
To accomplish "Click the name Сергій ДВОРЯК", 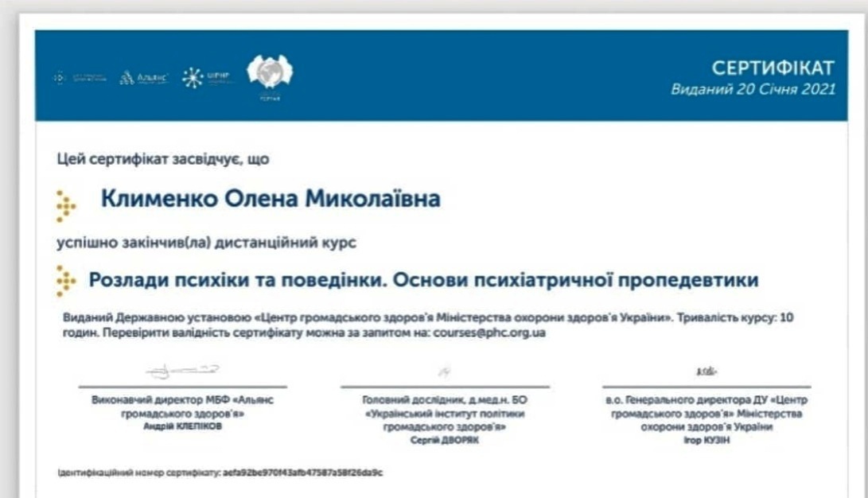I will [x=444, y=439].
